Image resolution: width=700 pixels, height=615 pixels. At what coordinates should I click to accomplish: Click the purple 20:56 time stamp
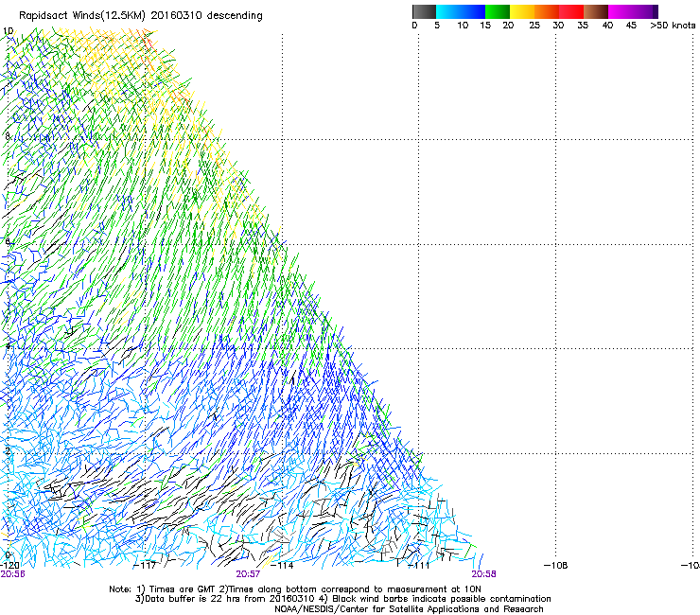12,574
